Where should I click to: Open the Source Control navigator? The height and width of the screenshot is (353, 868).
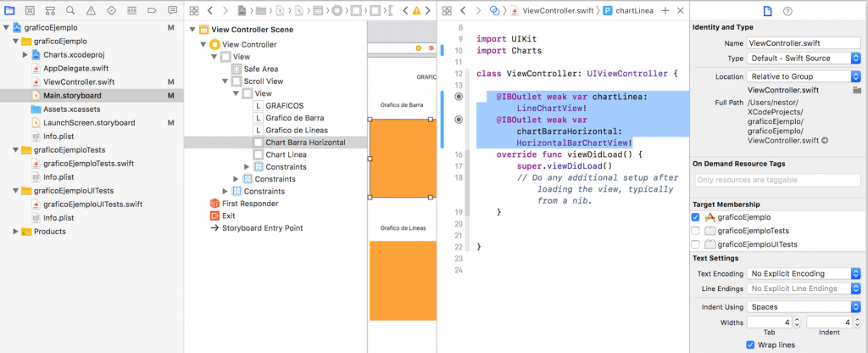click(31, 10)
